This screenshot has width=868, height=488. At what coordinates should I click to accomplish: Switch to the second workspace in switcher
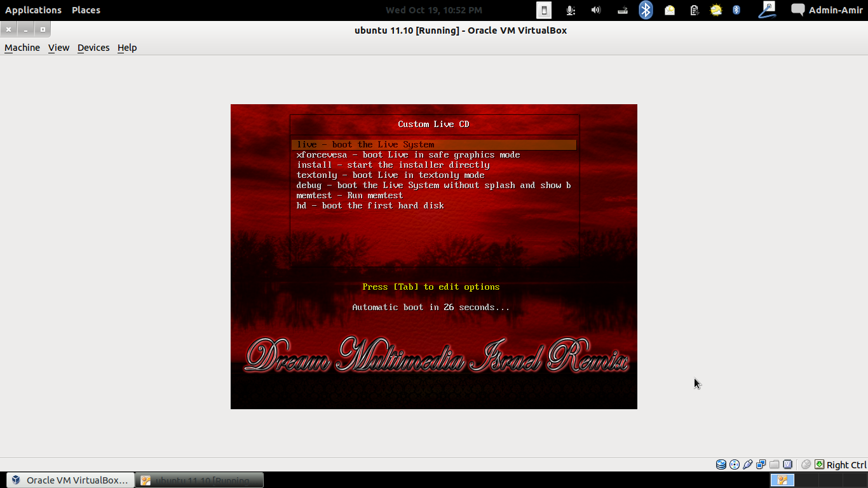coord(806,480)
